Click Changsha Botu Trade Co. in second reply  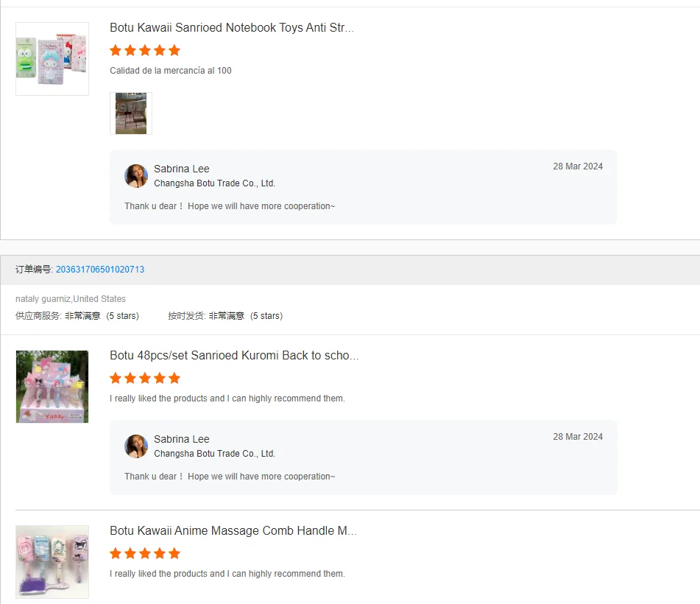point(215,454)
